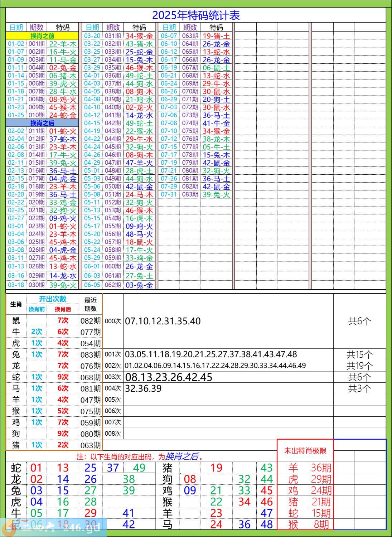Select 29期 next to 虎
This screenshot has width=392, height=537.
point(321,479)
